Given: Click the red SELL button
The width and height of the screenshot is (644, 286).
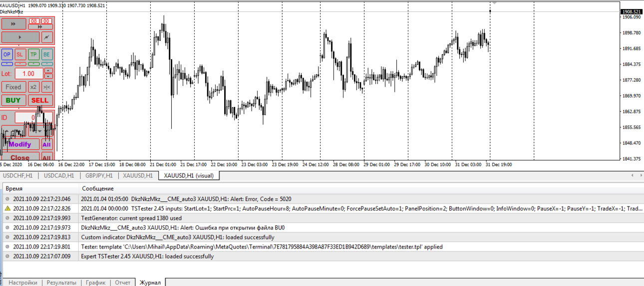Looking at the screenshot, I should (x=40, y=100).
